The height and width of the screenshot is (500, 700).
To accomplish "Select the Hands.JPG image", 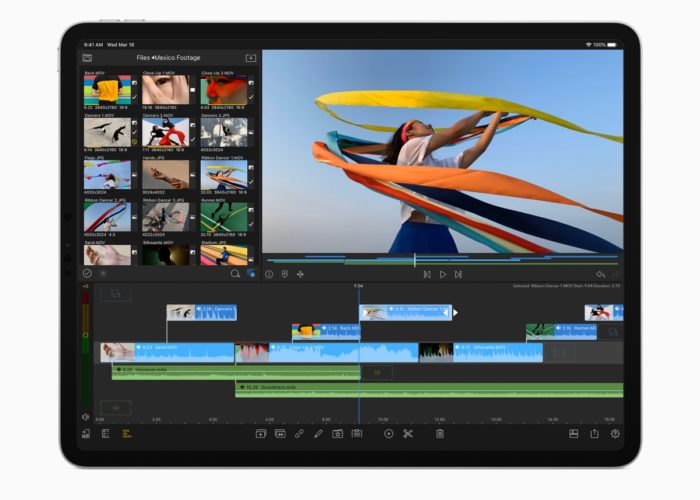I will (165, 175).
